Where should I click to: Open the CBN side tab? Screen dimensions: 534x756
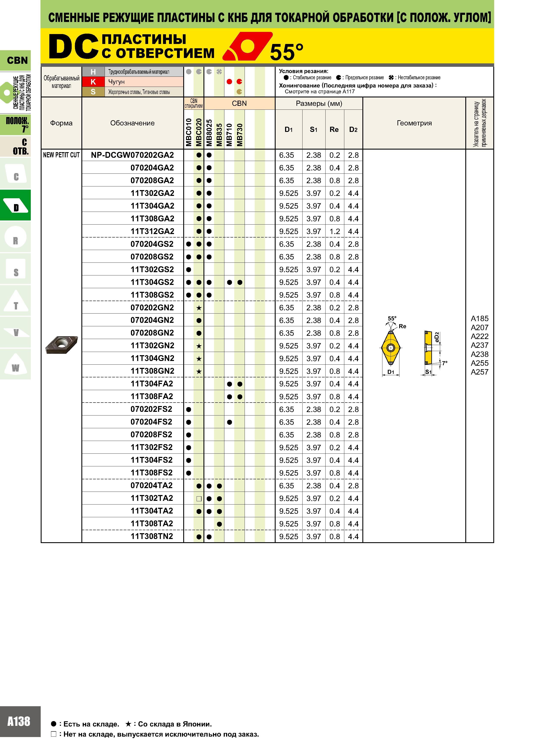[16, 60]
